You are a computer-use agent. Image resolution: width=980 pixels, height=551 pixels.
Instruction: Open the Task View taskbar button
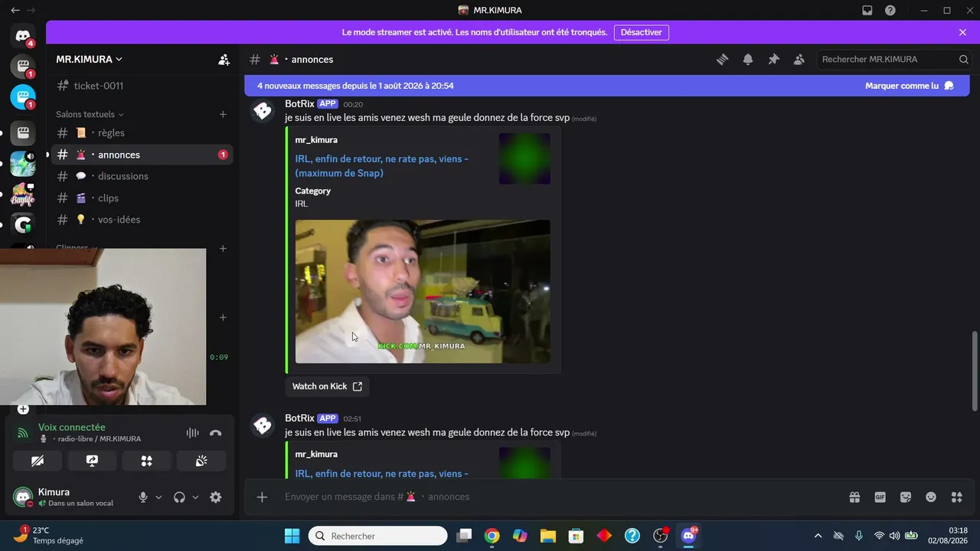pyautogui.click(x=464, y=536)
